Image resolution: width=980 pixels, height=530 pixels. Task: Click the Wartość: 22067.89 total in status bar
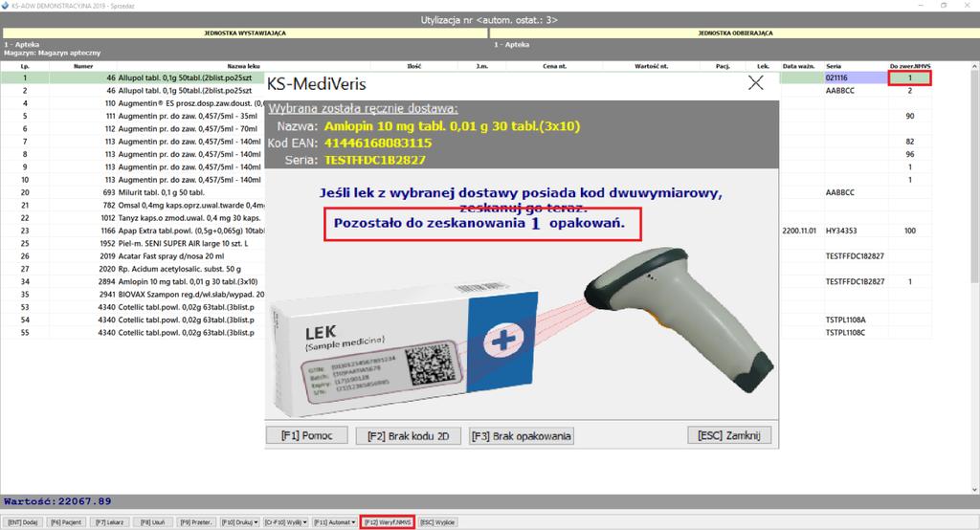coord(57,501)
